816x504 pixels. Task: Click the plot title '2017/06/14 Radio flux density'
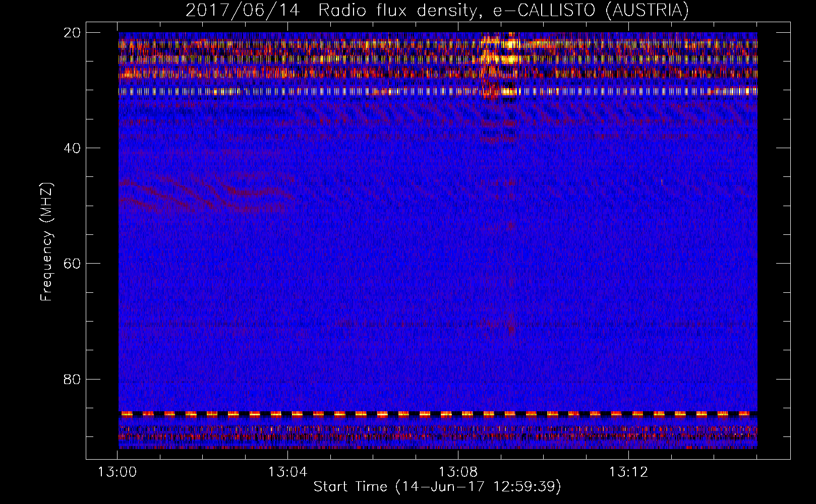tap(437, 10)
